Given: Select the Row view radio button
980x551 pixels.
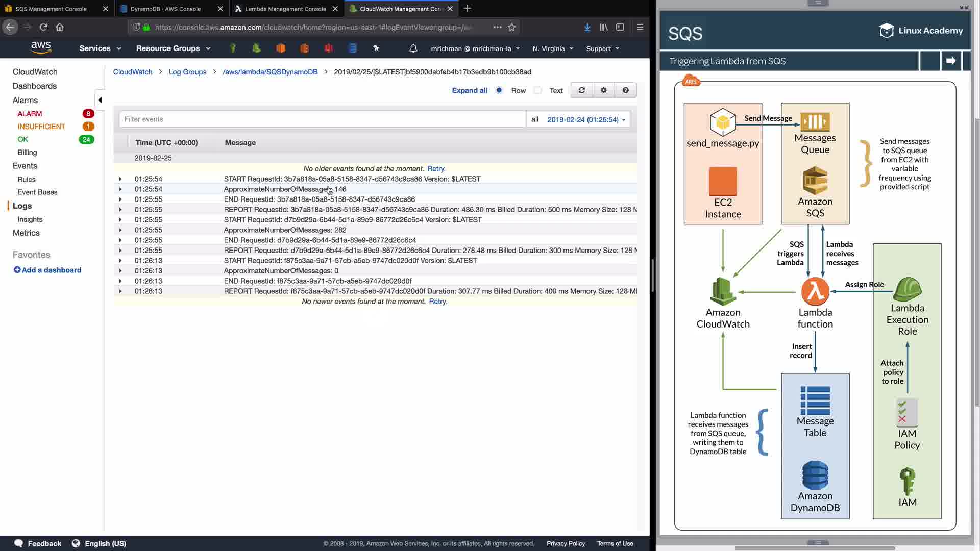Looking at the screenshot, I should (x=499, y=90).
